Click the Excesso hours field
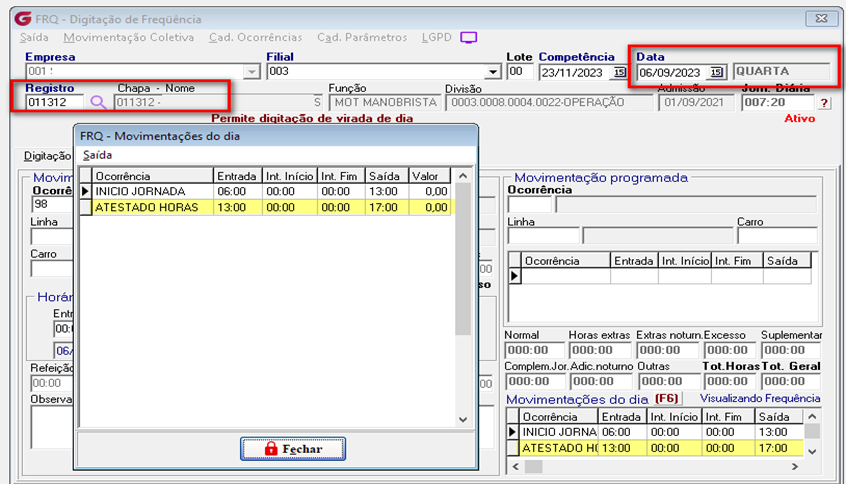The height and width of the screenshot is (484, 846). (x=729, y=350)
